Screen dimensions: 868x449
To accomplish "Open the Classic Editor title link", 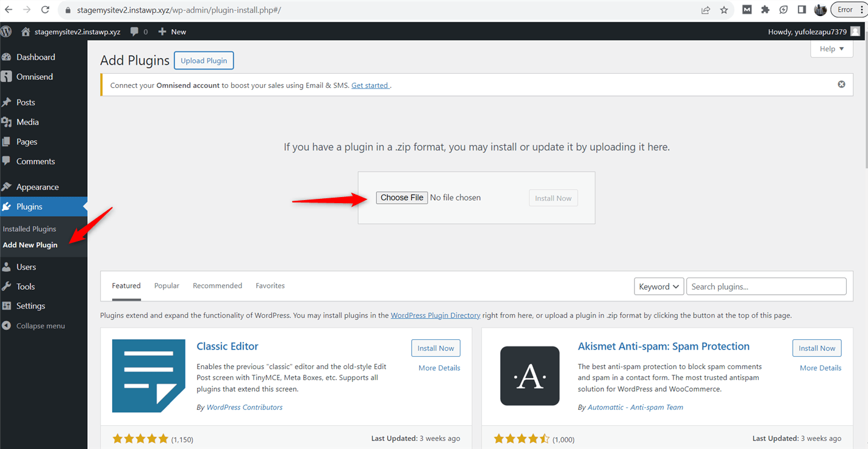I will (228, 346).
